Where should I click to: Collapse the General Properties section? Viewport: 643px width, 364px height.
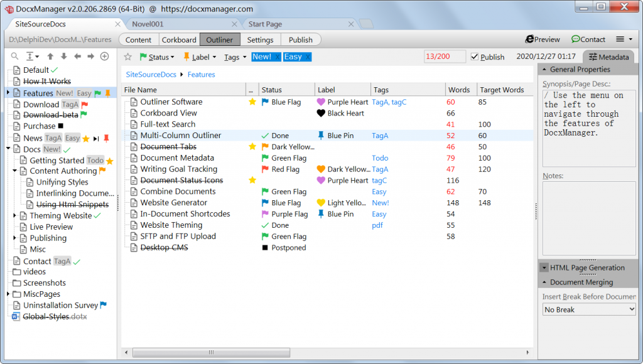tap(544, 69)
